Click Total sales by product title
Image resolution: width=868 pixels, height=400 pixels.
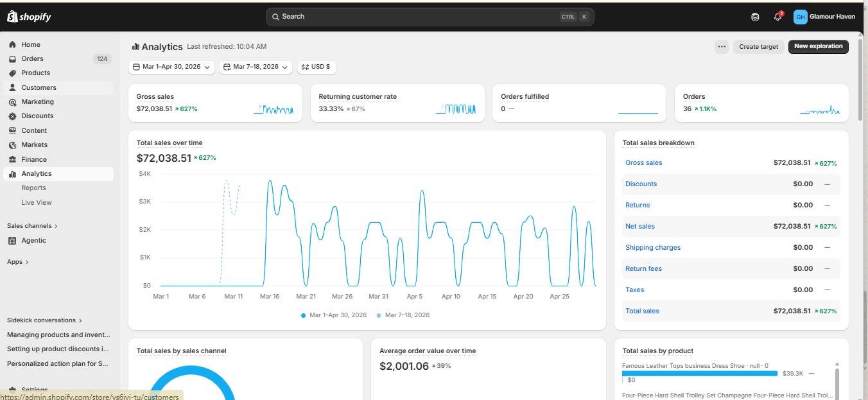(x=658, y=351)
